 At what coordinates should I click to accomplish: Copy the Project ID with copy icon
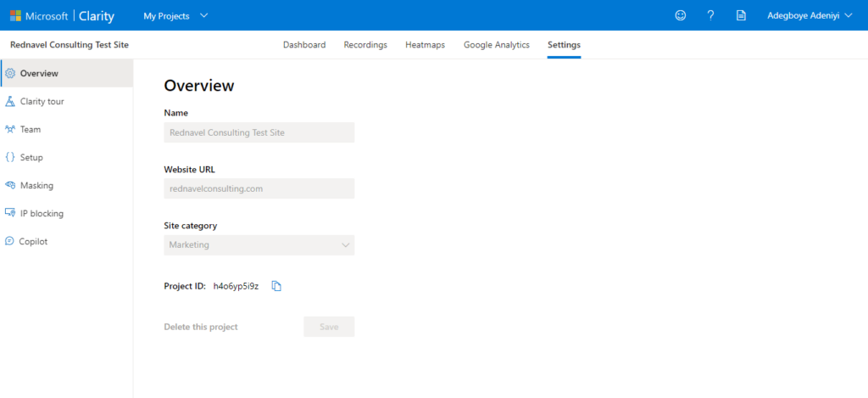point(277,286)
